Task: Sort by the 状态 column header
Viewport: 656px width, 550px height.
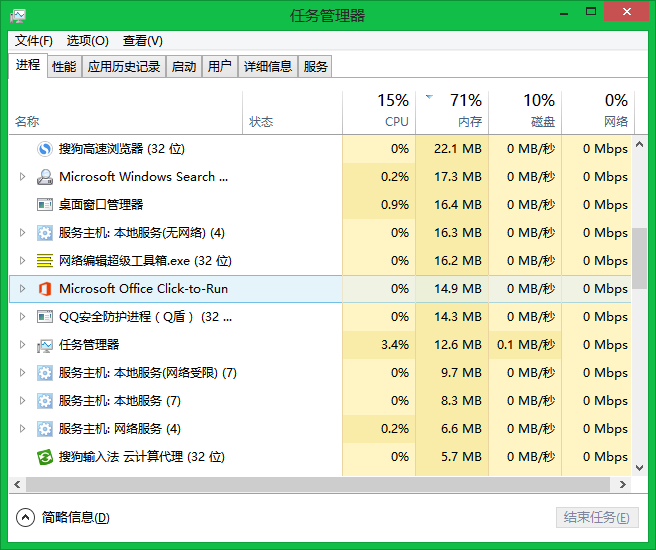Action: (x=292, y=113)
